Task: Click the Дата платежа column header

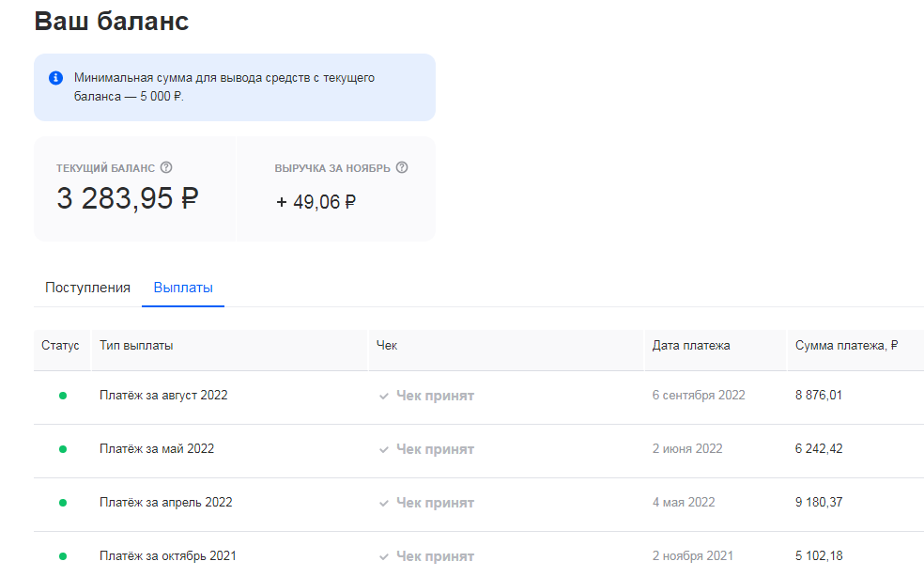Action: tap(691, 346)
